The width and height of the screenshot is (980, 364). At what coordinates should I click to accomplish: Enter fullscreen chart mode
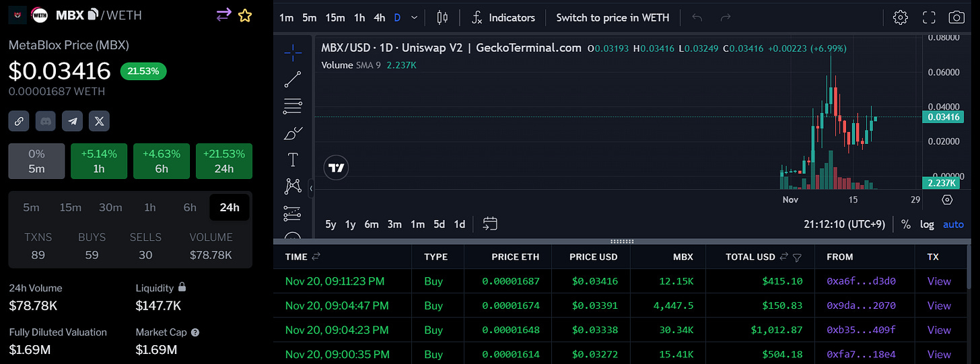(929, 17)
